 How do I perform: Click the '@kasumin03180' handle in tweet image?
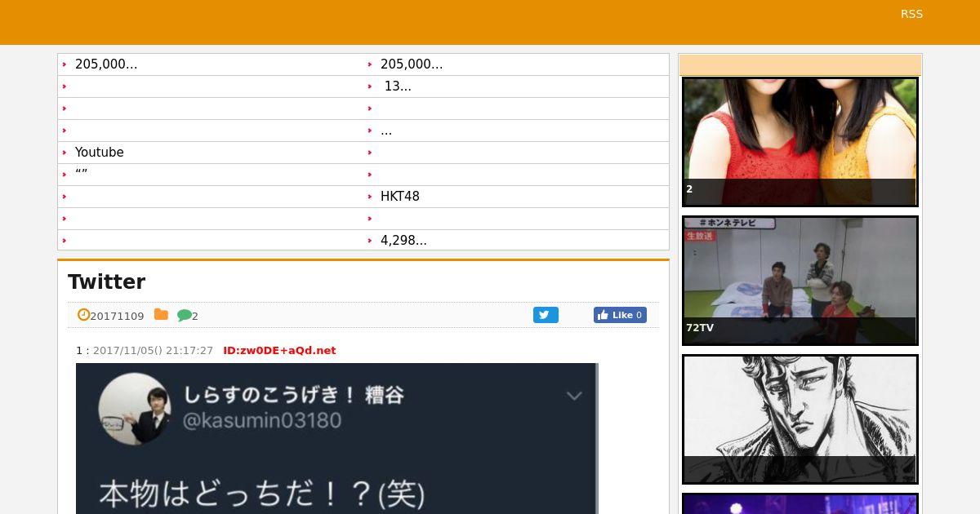point(262,421)
